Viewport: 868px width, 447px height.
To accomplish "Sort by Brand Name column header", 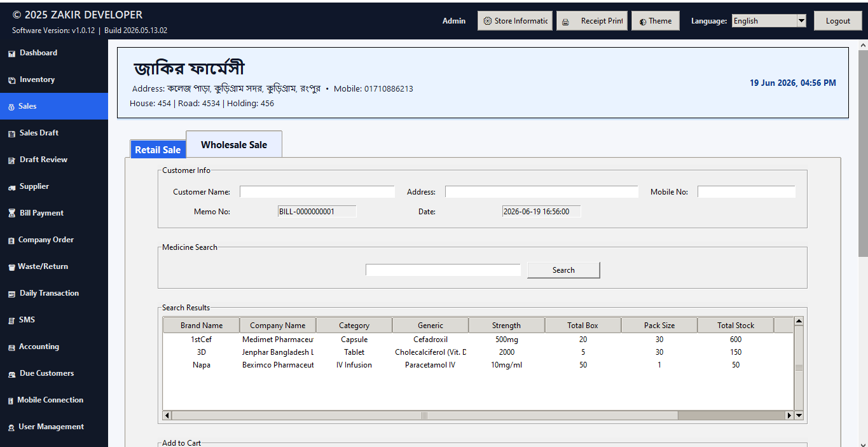I will coord(202,325).
